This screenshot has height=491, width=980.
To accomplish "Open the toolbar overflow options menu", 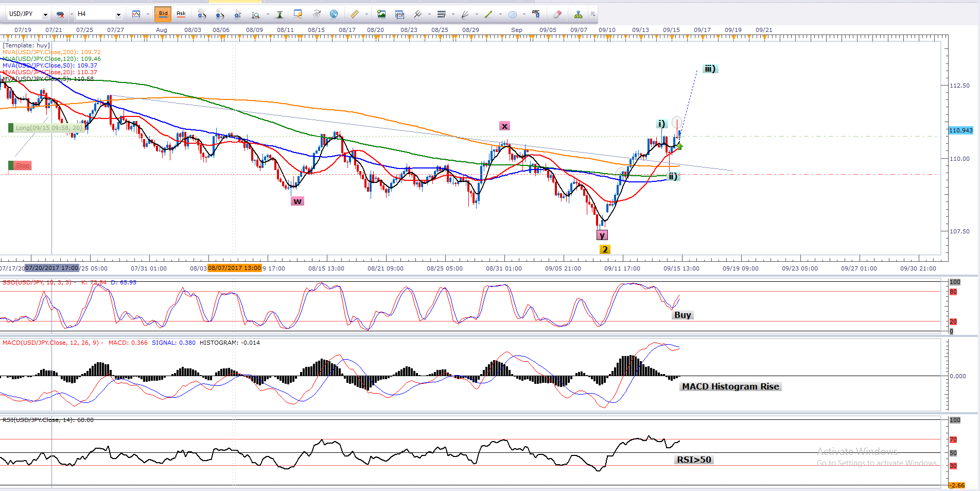I will click(x=593, y=14).
